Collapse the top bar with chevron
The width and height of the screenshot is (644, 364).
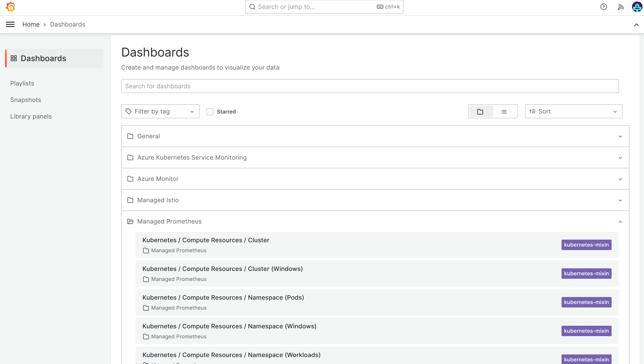(636, 25)
